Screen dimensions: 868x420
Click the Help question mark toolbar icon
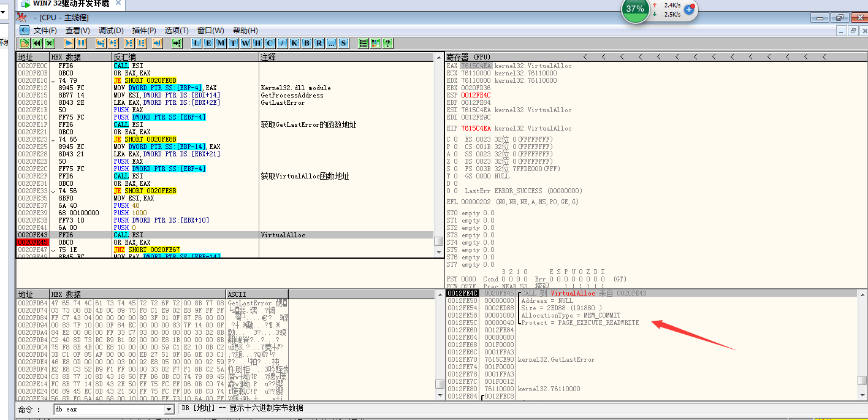tap(387, 43)
